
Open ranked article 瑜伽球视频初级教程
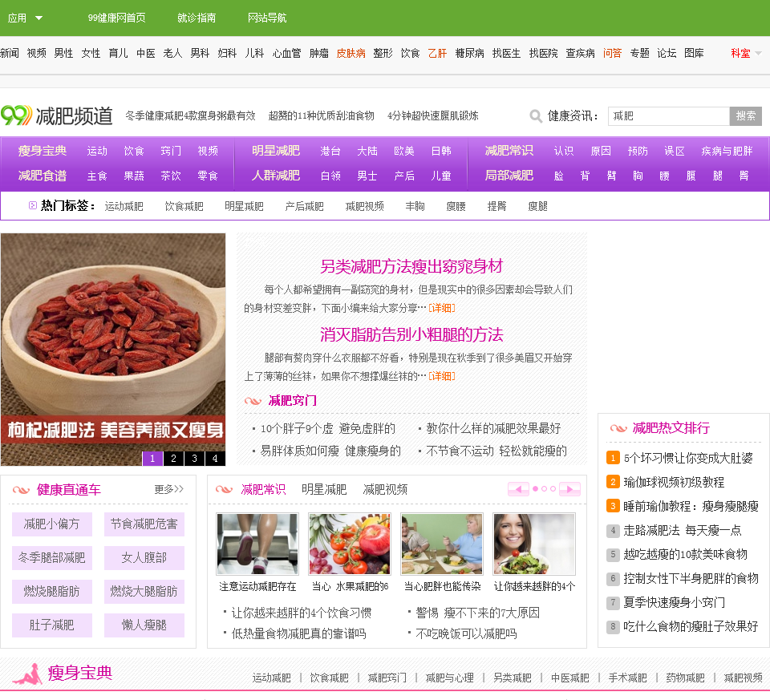(674, 482)
